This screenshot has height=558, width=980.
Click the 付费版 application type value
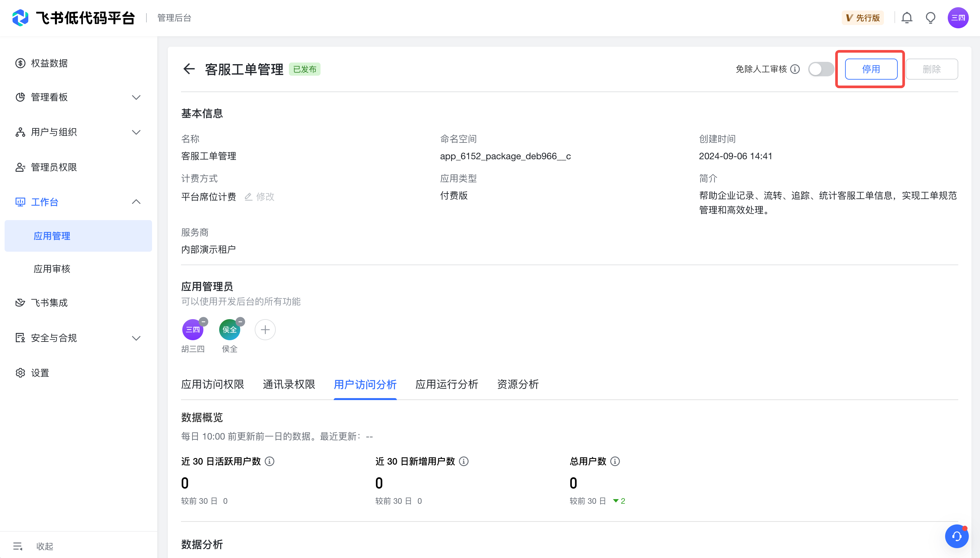454,195
